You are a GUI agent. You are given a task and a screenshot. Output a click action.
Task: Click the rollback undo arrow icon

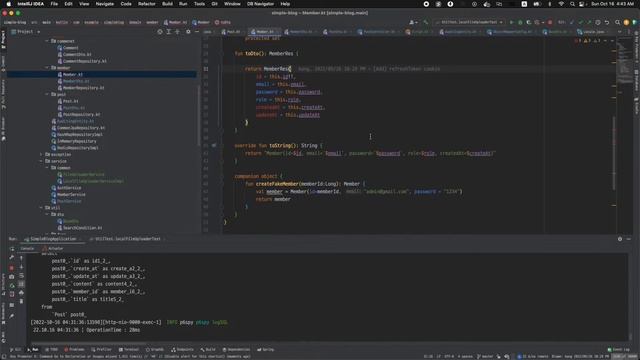(x=607, y=22)
